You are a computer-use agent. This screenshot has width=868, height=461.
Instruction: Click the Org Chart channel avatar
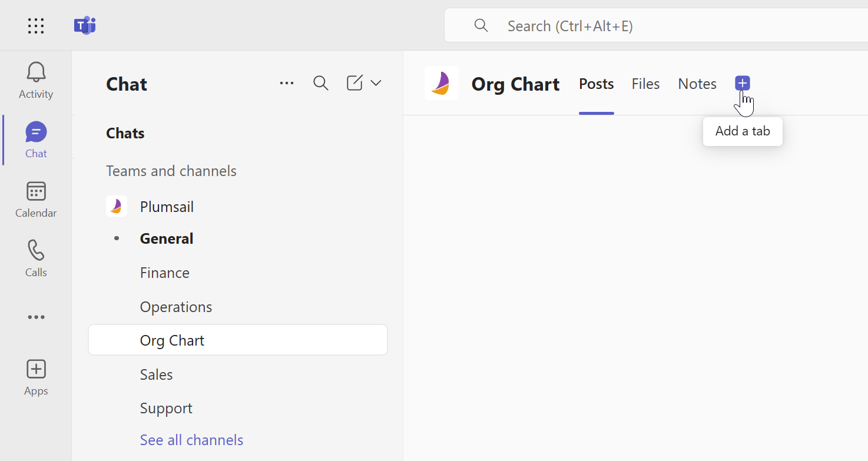click(x=442, y=83)
